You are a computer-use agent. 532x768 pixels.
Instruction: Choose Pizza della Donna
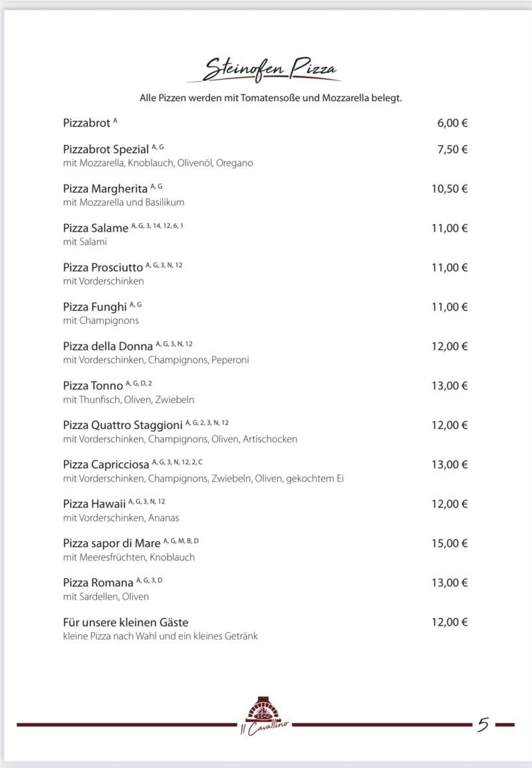click(x=108, y=346)
